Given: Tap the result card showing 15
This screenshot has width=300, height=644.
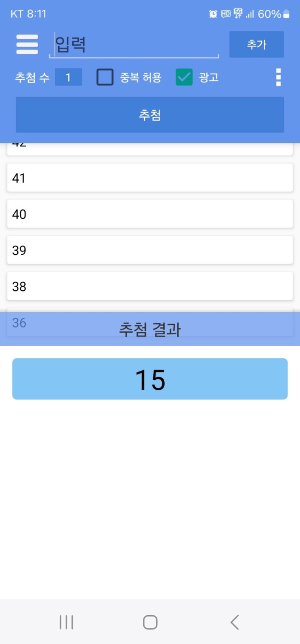Looking at the screenshot, I should click(x=150, y=379).
